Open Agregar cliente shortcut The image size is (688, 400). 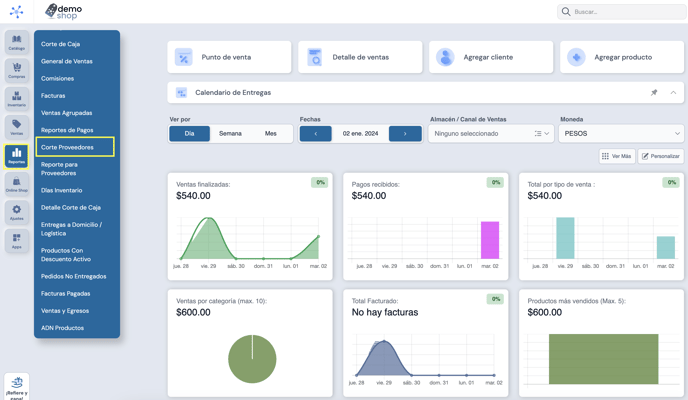tap(491, 57)
